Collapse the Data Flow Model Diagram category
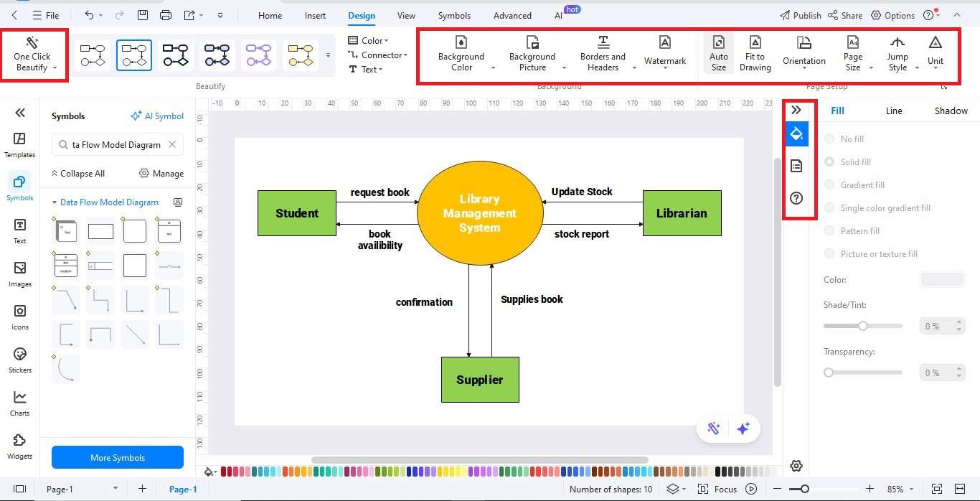 pos(54,202)
